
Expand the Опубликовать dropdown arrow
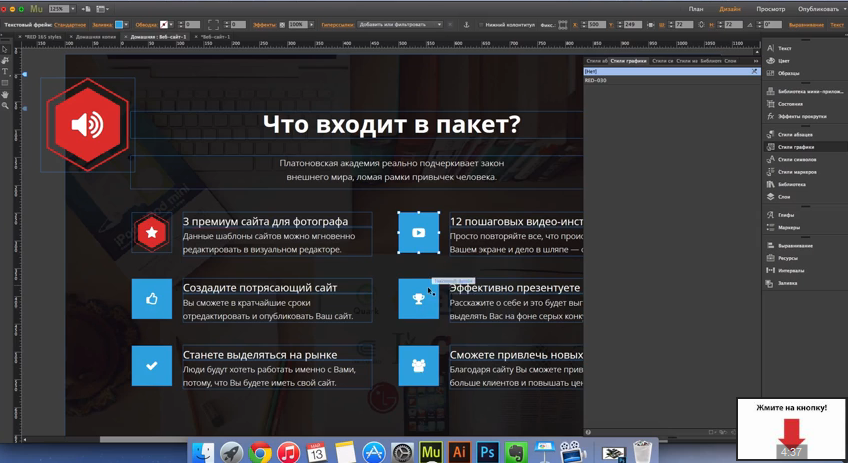tap(844, 9)
